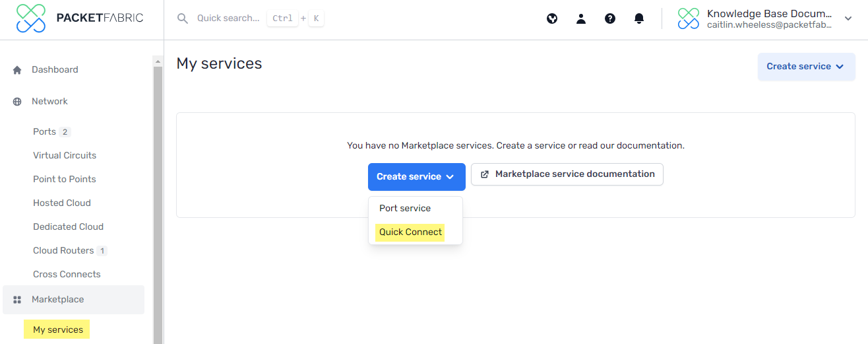Choose Quick Connect from the menu
Image resolution: width=868 pixels, height=344 pixels.
(410, 232)
